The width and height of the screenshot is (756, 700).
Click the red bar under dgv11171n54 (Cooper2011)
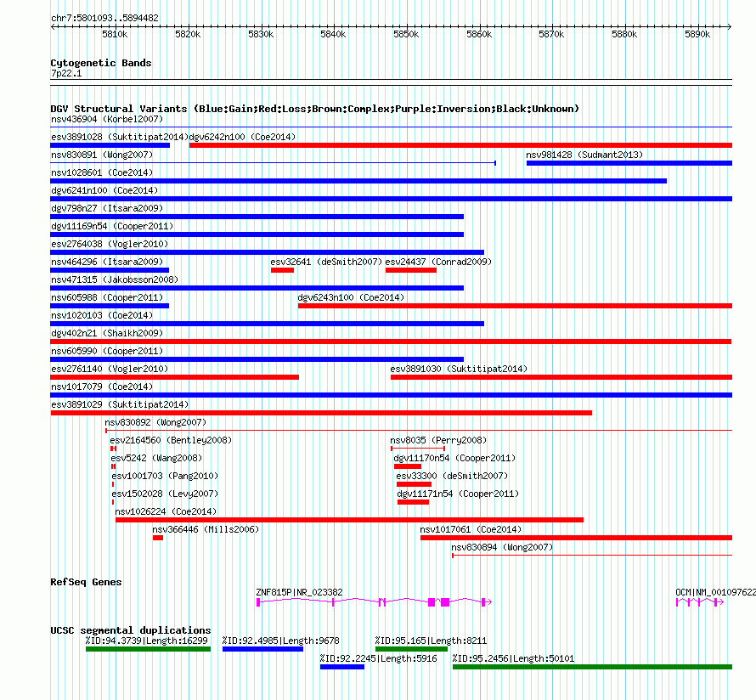pyautogui.click(x=413, y=502)
